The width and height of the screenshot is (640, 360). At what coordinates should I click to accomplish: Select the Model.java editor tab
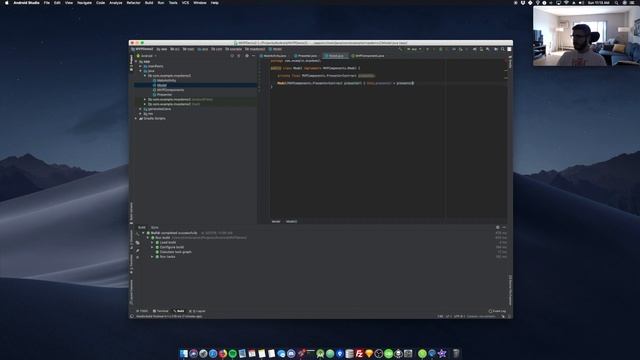(335, 56)
